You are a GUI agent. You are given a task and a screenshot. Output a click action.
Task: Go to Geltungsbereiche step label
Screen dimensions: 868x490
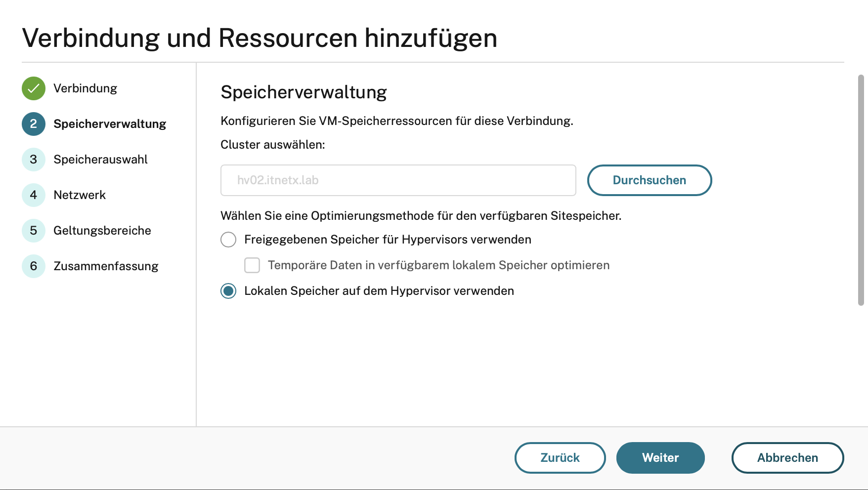click(x=102, y=231)
